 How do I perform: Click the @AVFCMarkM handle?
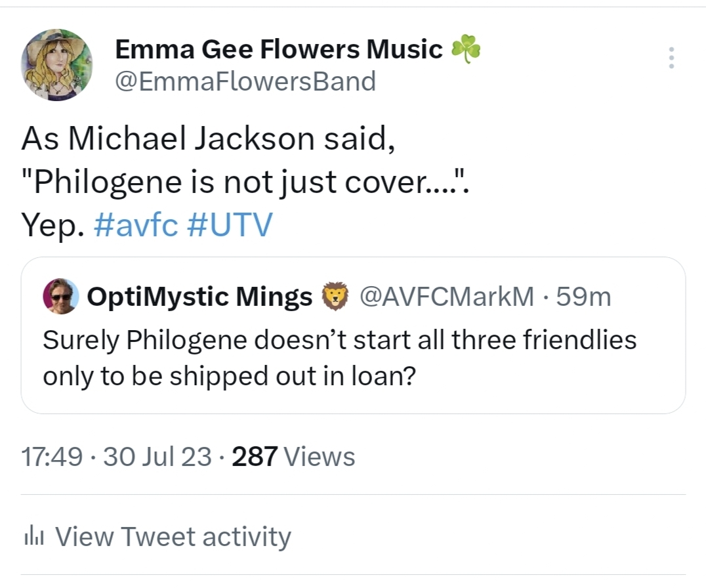447,297
